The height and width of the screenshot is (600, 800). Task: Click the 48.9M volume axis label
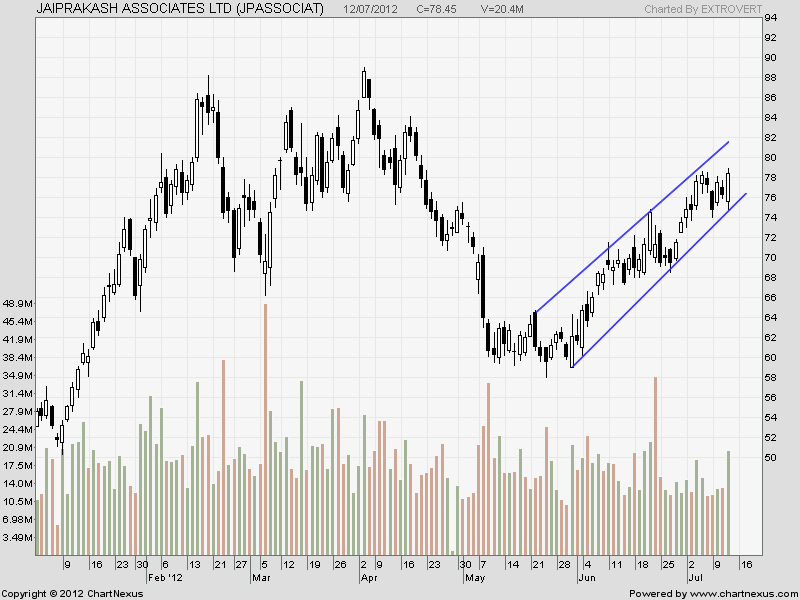(x=18, y=303)
